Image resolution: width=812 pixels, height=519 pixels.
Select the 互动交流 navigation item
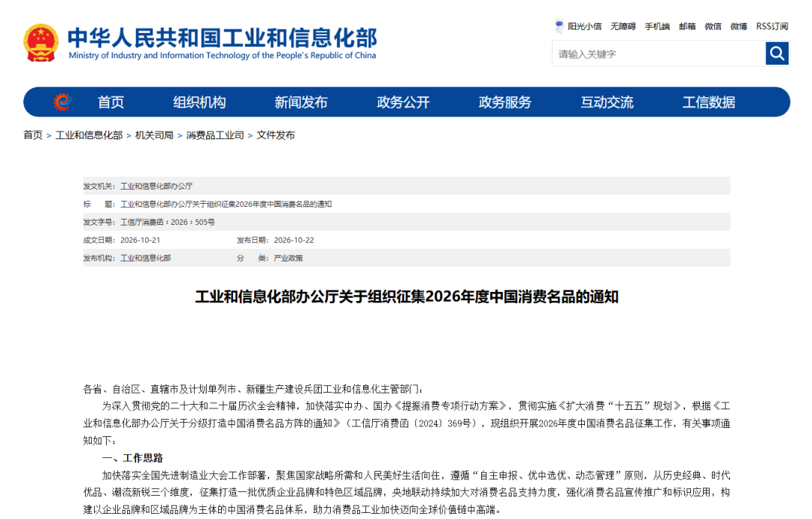coord(607,102)
